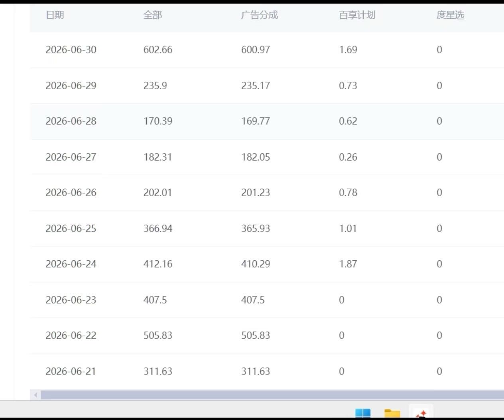Click 百享计划 value 0.26
This screenshot has width=504, height=420.
click(348, 157)
